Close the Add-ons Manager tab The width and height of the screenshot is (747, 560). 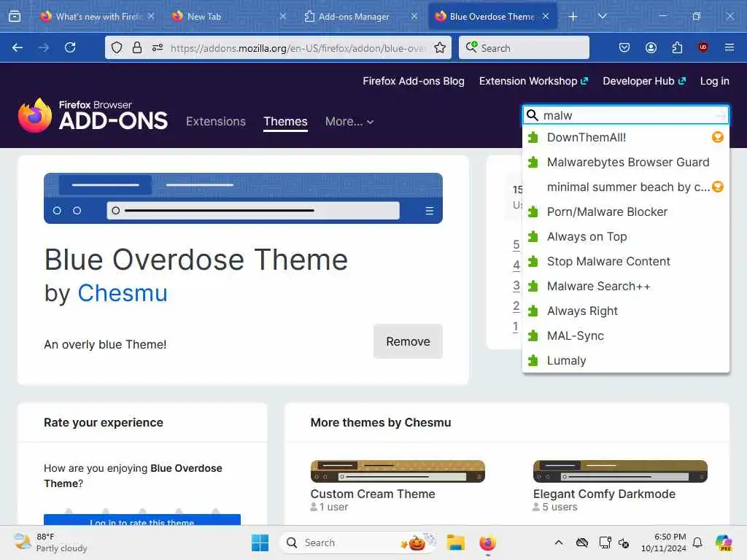pyautogui.click(x=414, y=17)
